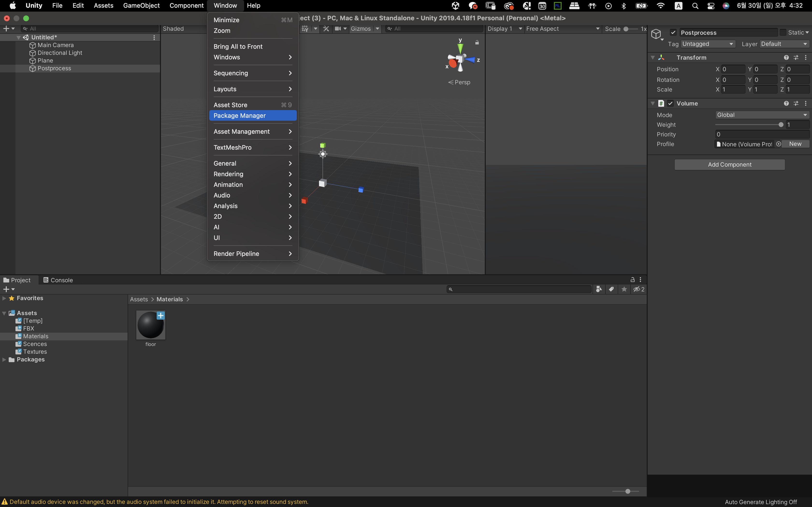Click Search by Label icon in Project
Screen dimensions: 812x507
click(x=611, y=289)
